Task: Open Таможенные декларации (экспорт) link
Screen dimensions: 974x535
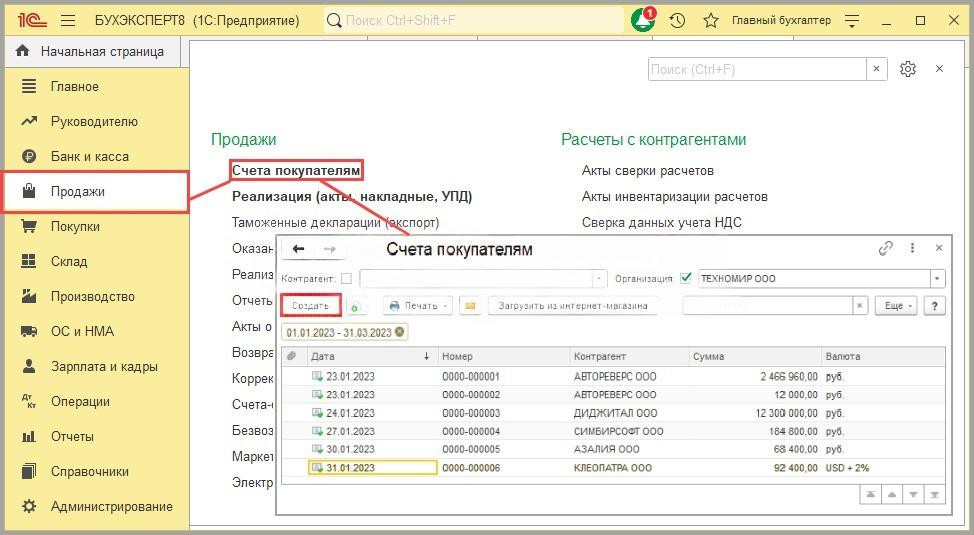Action: [x=335, y=222]
